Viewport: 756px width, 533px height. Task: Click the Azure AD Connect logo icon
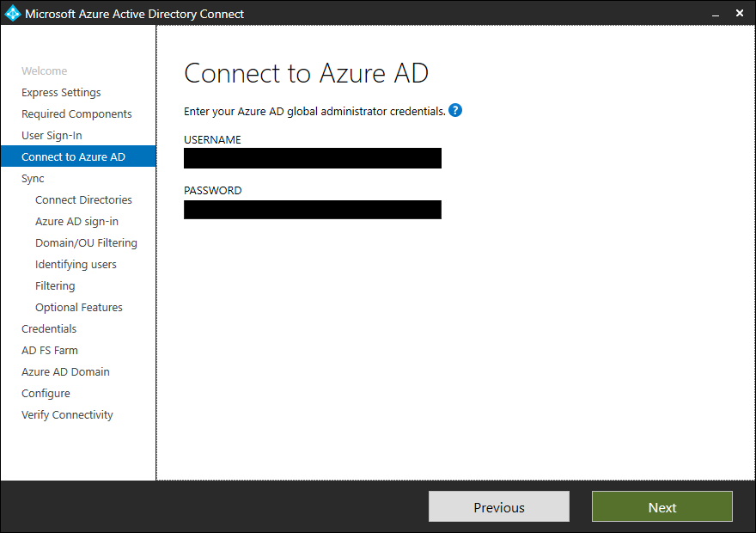point(13,14)
